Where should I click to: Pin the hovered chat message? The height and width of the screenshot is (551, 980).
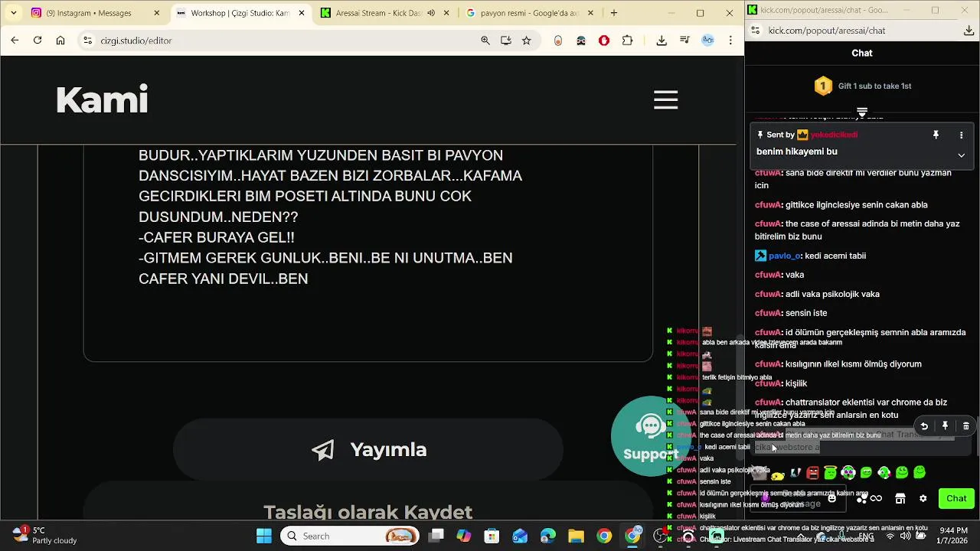(x=945, y=426)
